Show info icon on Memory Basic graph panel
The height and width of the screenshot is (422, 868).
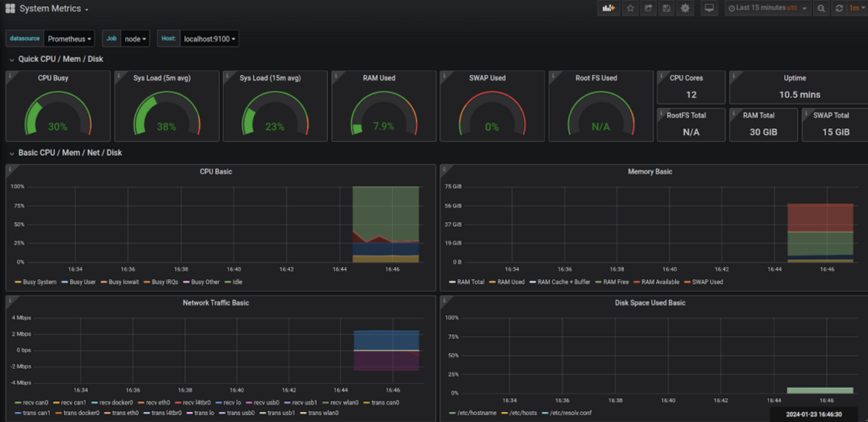point(444,169)
